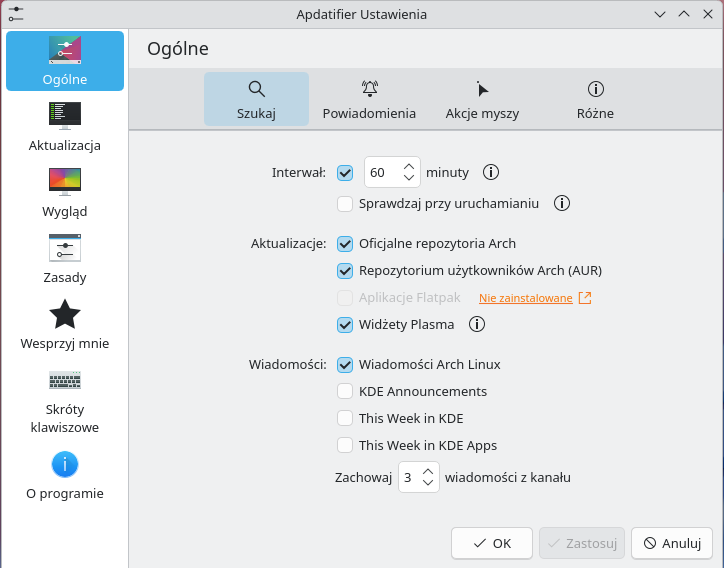Switch to the Akcje myszy tab
The image size is (724, 568).
[x=482, y=99]
